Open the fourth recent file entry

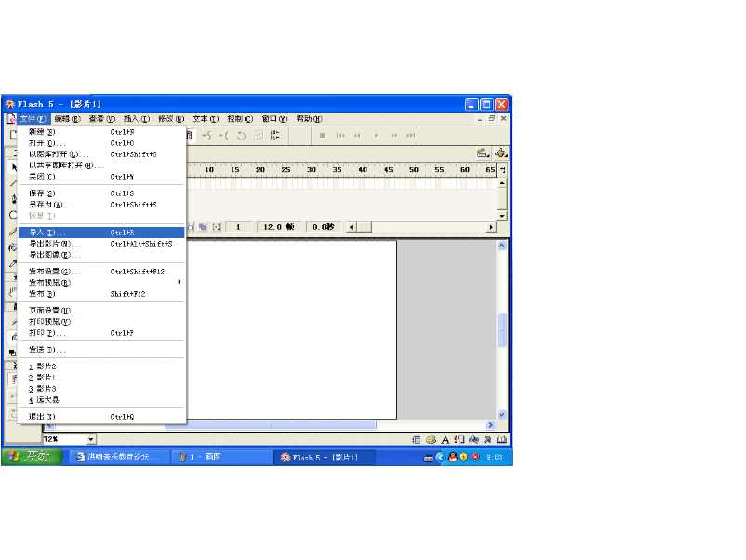101,400
